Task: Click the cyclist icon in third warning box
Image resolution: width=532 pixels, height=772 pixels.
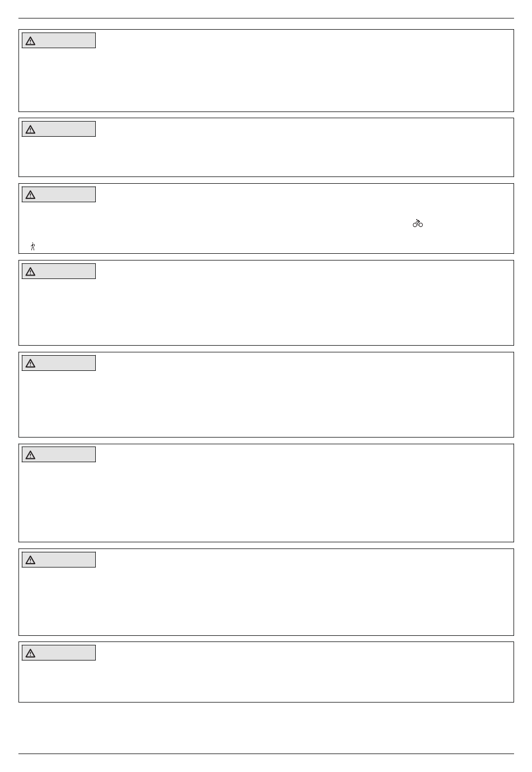Action: point(418,223)
